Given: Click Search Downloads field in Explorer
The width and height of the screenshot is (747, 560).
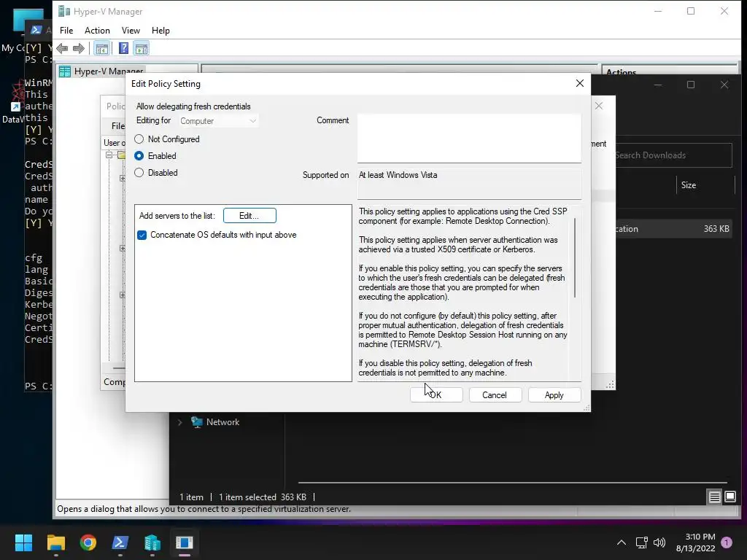Looking at the screenshot, I should click(x=673, y=155).
